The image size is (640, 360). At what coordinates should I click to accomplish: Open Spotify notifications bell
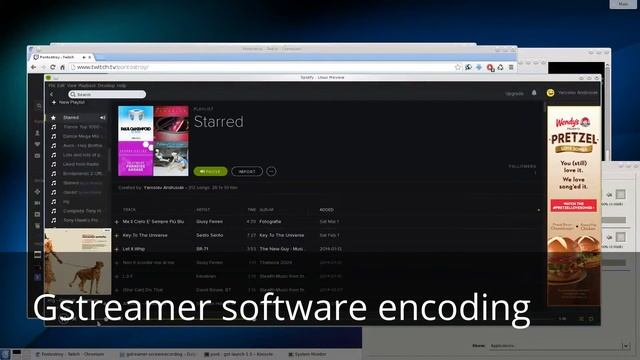tap(534, 93)
